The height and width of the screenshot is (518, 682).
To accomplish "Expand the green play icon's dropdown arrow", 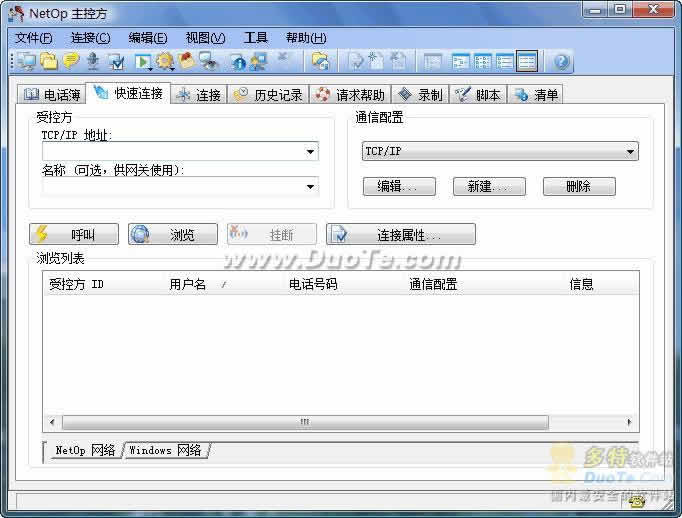I will (x=150, y=69).
